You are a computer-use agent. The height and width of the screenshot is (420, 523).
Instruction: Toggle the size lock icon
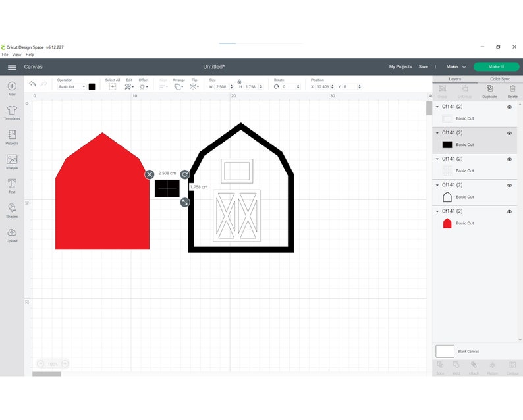pyautogui.click(x=239, y=82)
